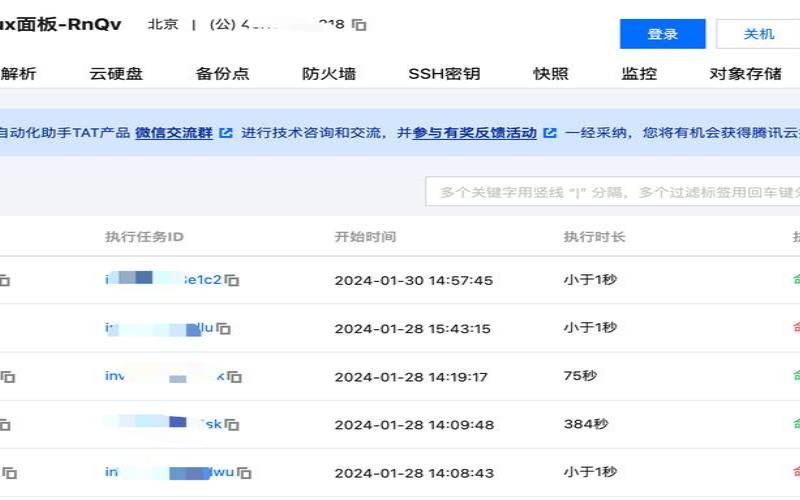Open task ID link ending wu
This screenshot has width=800, height=500.
169,472
